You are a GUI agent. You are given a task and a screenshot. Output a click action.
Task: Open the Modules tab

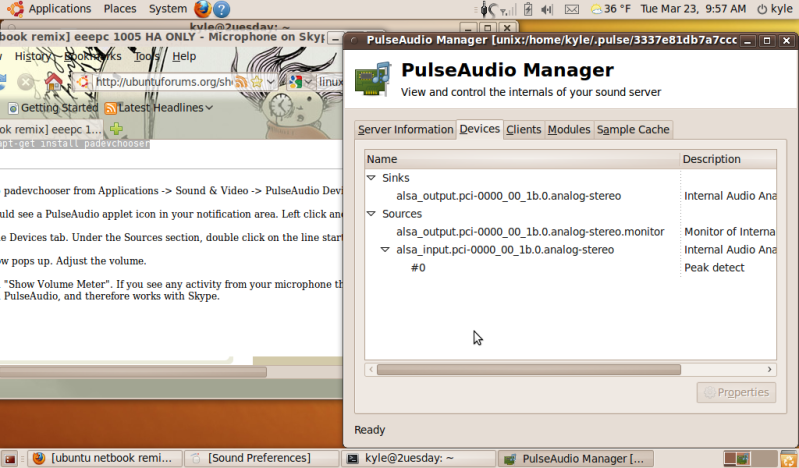coord(569,130)
